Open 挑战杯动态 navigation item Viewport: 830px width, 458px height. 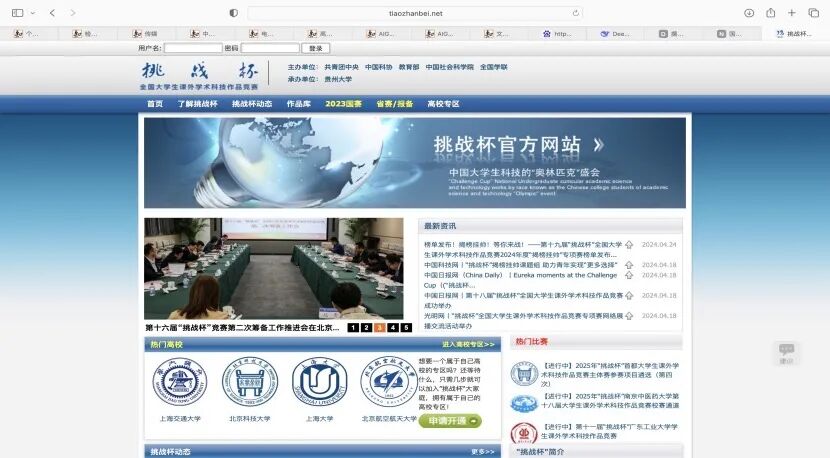coord(252,104)
